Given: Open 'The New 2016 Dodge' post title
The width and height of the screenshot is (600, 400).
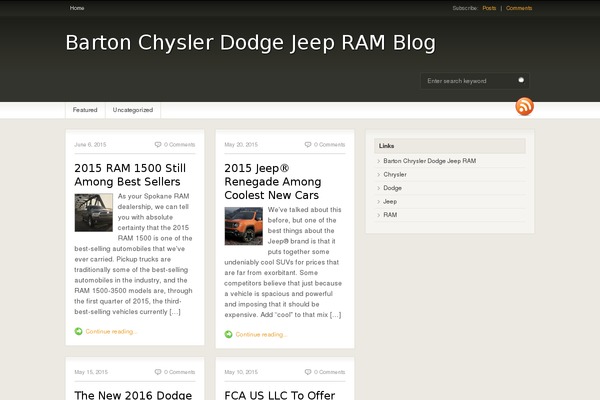Looking at the screenshot, I should (x=133, y=395).
